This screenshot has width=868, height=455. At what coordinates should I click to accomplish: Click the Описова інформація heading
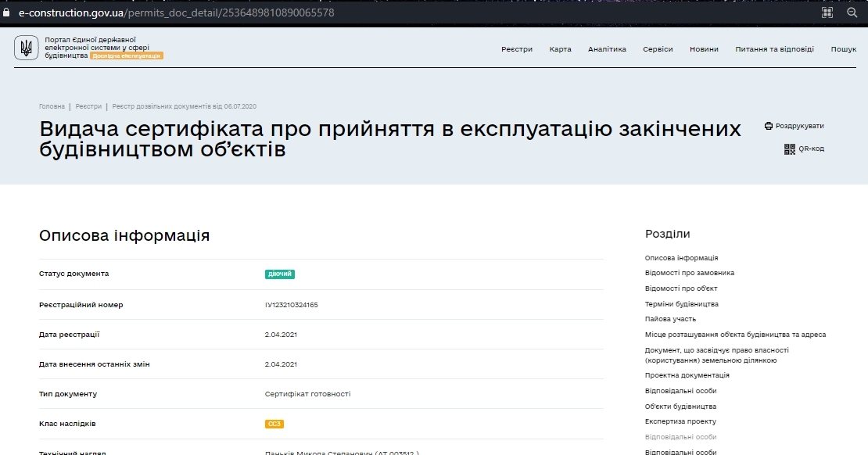[124, 236]
